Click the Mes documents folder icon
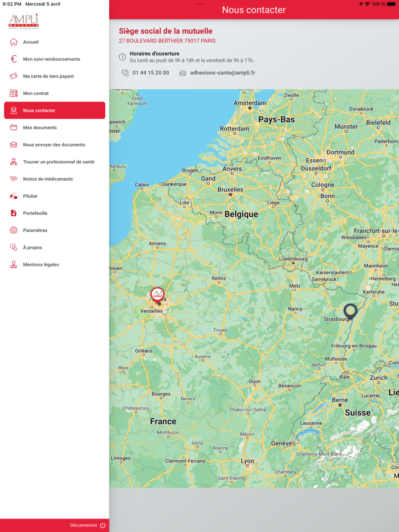This screenshot has width=399, height=532. pyautogui.click(x=14, y=128)
